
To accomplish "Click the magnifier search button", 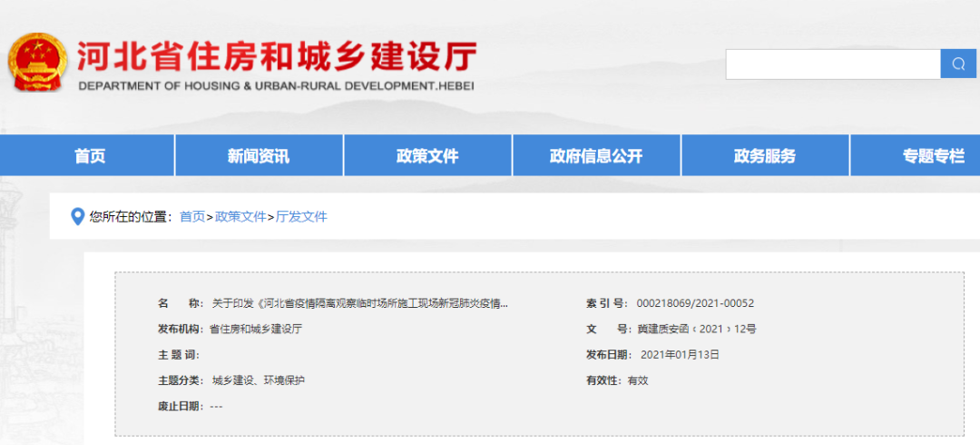I will point(958,64).
